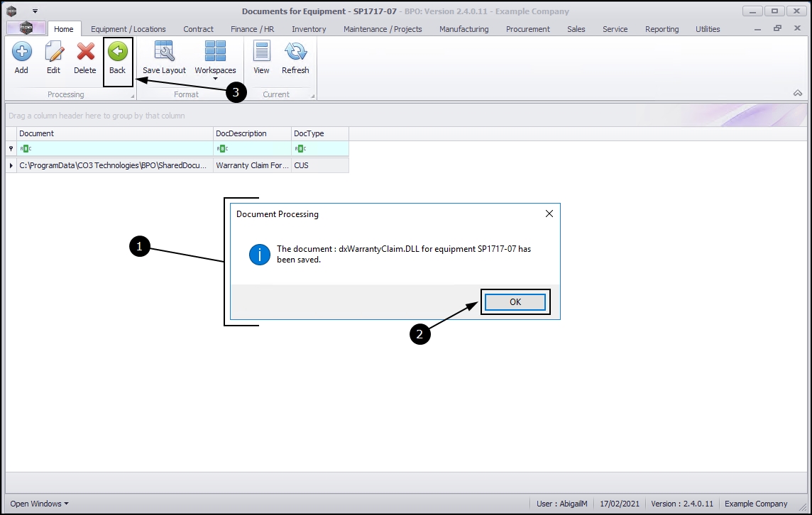Open the Current group dialog launcher
The image size is (812, 515).
click(x=312, y=96)
